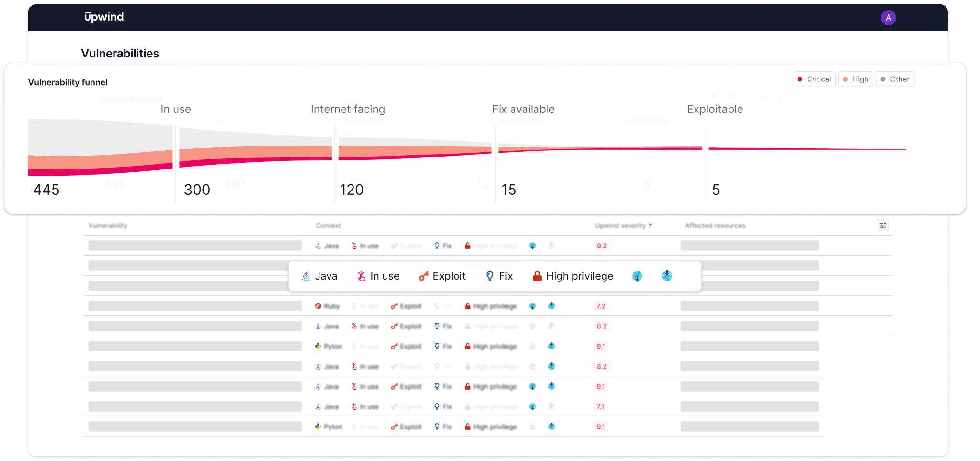Click the Python icon in the 9.1 severity row
The height and width of the screenshot is (461, 980).
click(x=319, y=346)
